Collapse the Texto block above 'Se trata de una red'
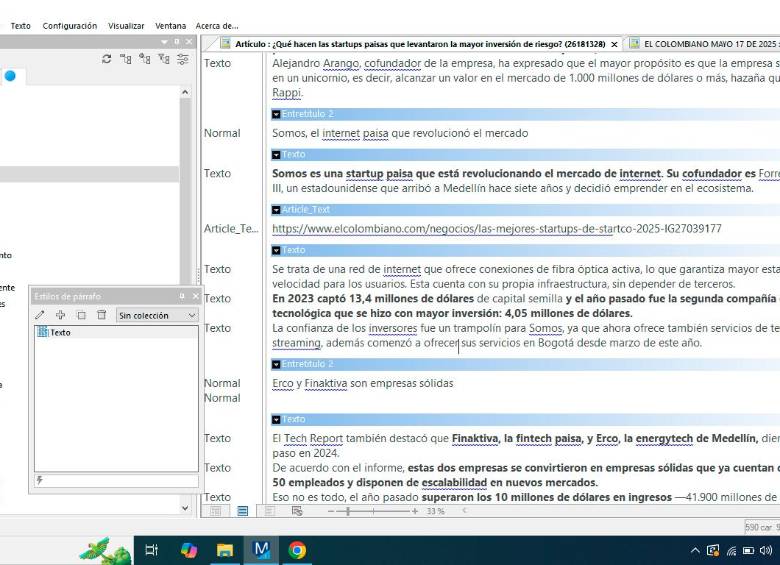The image size is (780, 565). tap(276, 250)
